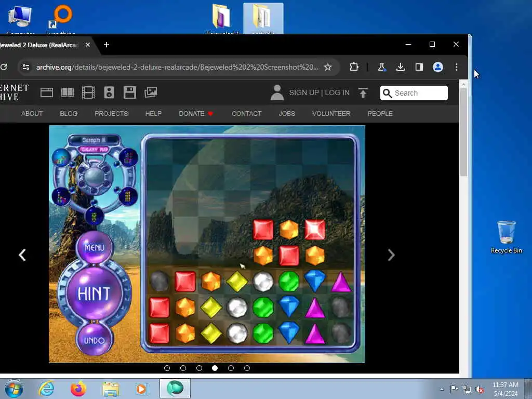Open Windows Media Player from taskbar
Viewport: 532px width, 399px height.
(x=142, y=389)
